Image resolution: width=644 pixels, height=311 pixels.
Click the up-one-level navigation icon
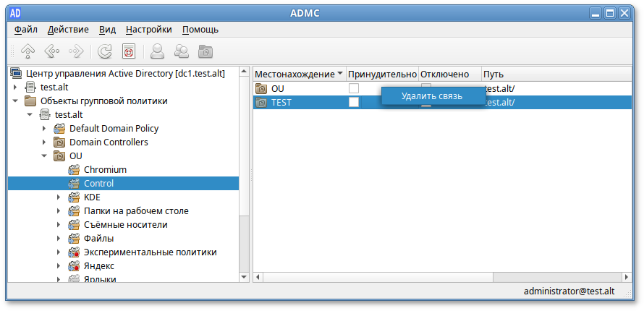click(x=27, y=51)
